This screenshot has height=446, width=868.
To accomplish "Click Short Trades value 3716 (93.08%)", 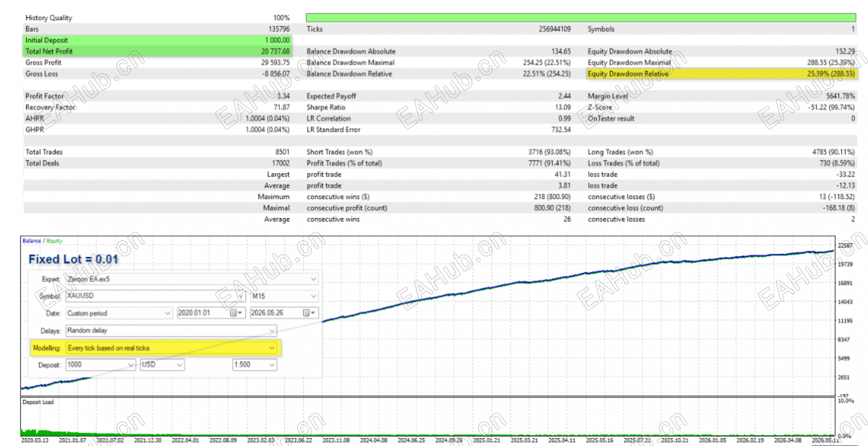I will [x=548, y=152].
